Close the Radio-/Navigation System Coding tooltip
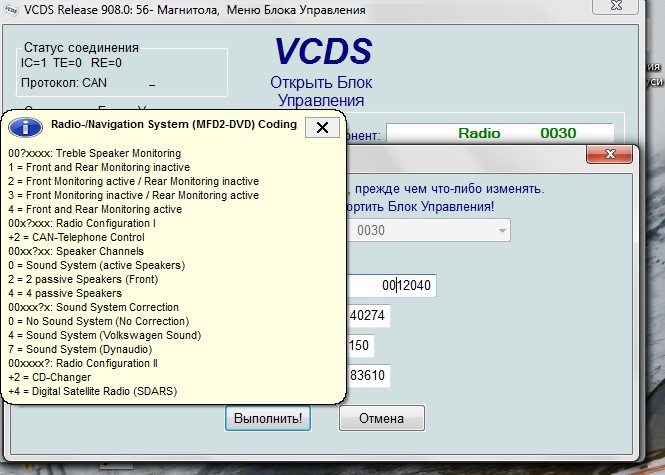The height and width of the screenshot is (475, 665). point(322,127)
